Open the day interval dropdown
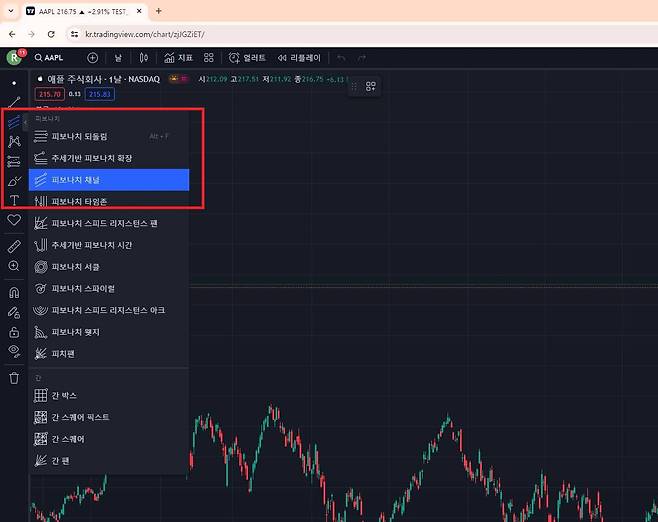The image size is (658, 522). [118, 58]
